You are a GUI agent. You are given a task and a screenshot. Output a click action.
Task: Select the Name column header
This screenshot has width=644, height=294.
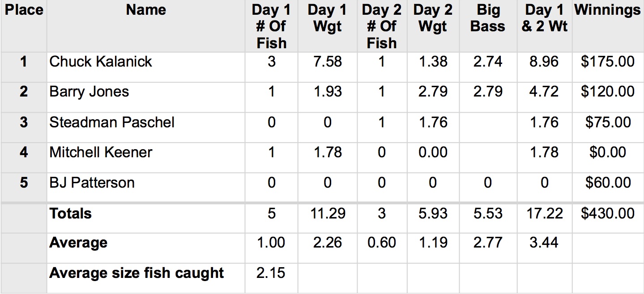pos(146,10)
